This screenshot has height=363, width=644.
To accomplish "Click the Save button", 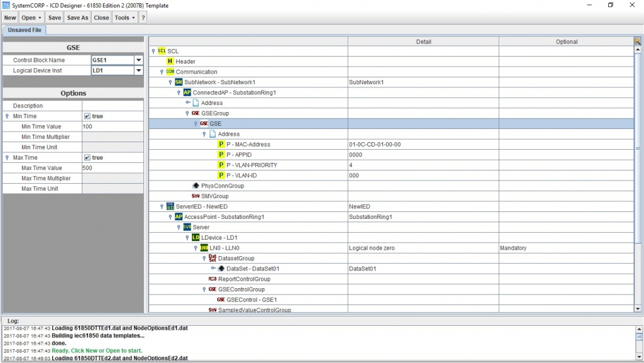I will (54, 18).
